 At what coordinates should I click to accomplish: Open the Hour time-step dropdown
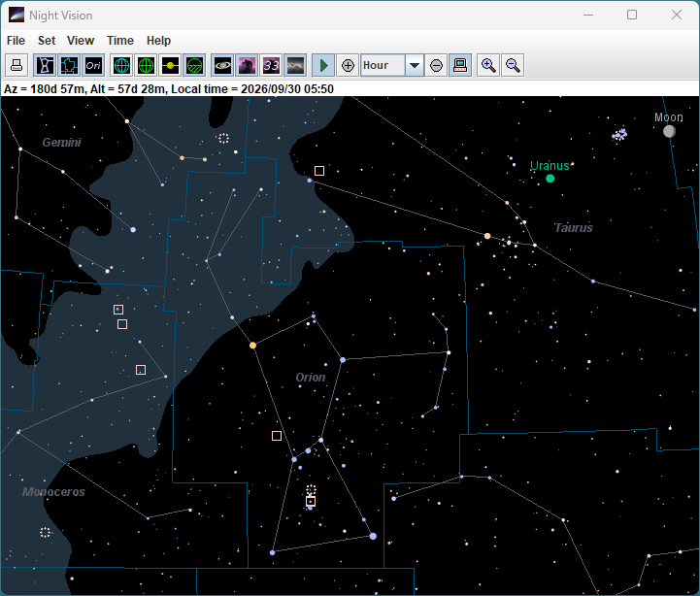415,66
